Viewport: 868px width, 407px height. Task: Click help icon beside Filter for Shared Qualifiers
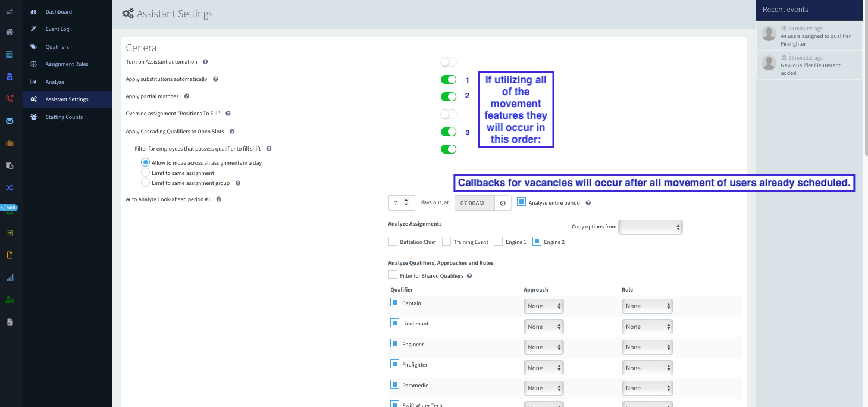pyautogui.click(x=469, y=276)
